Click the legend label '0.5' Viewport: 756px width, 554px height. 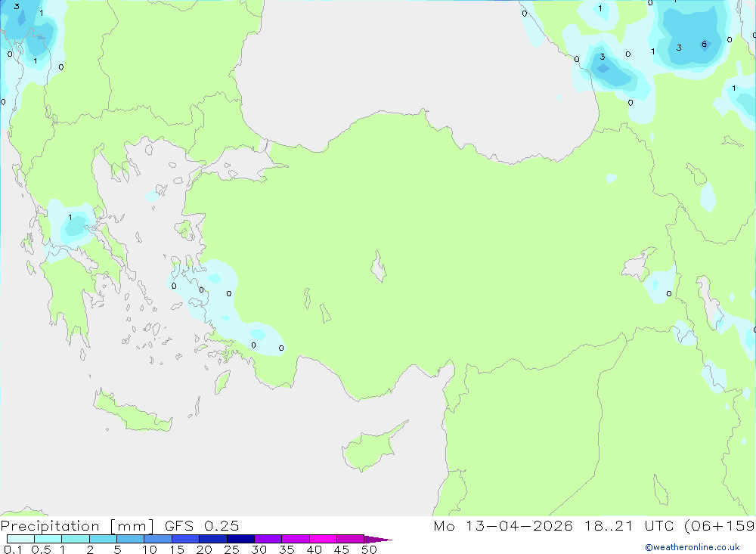point(42,549)
